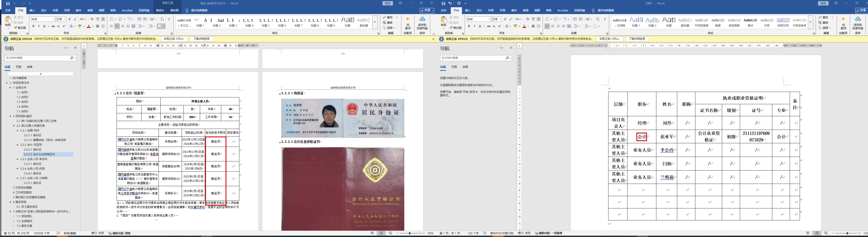Click 了解详细信息 button in the 文档1 window
The height and width of the screenshot is (237, 868).
coord(637,39)
